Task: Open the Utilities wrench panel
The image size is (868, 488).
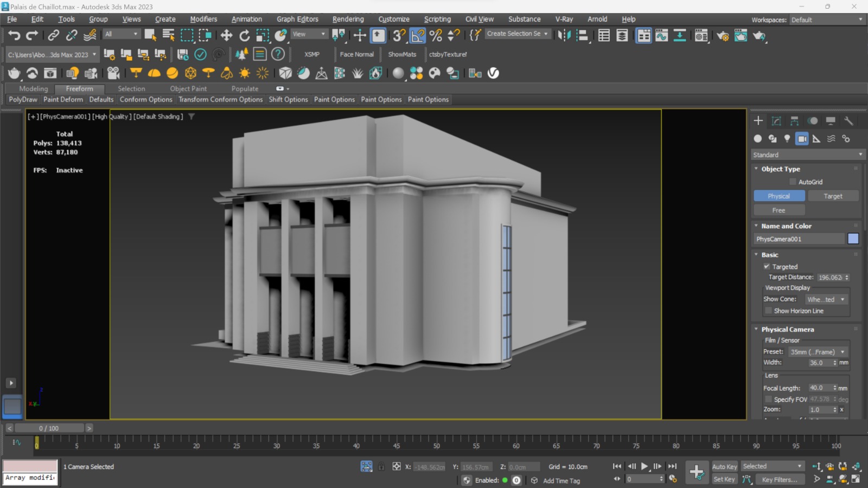Action: click(848, 121)
